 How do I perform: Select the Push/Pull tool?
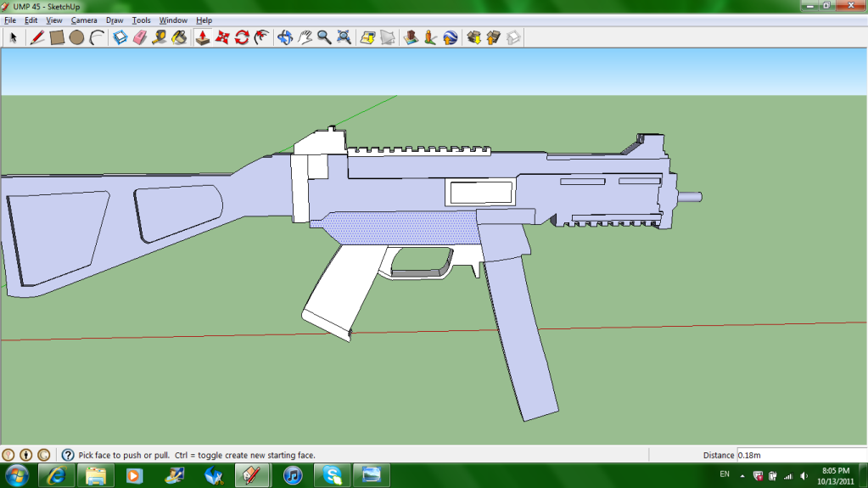coord(203,37)
